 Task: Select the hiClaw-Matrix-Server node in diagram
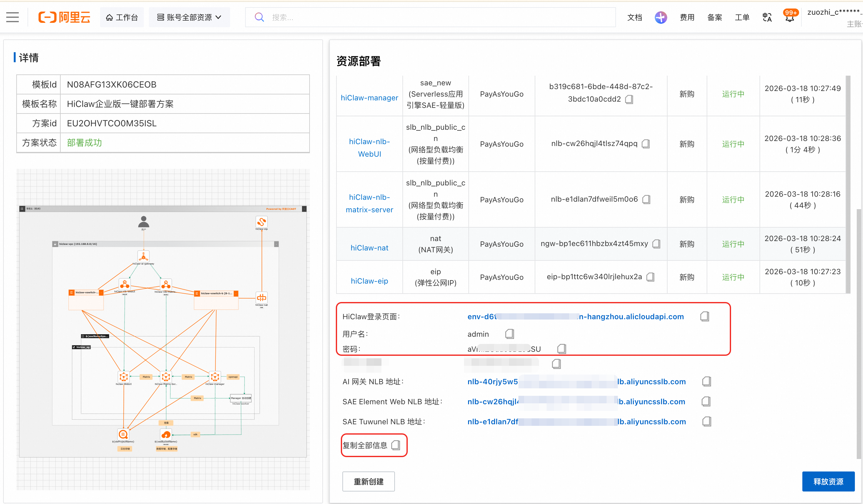click(166, 377)
